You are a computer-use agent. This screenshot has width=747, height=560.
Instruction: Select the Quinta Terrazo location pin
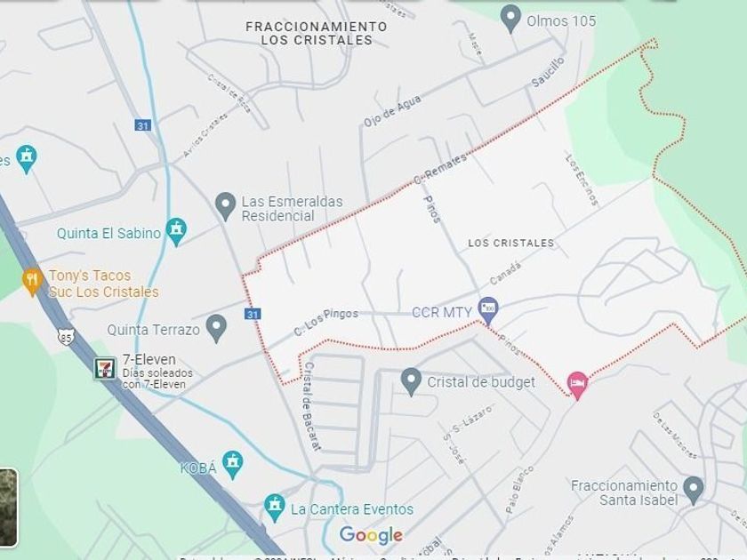(x=217, y=328)
